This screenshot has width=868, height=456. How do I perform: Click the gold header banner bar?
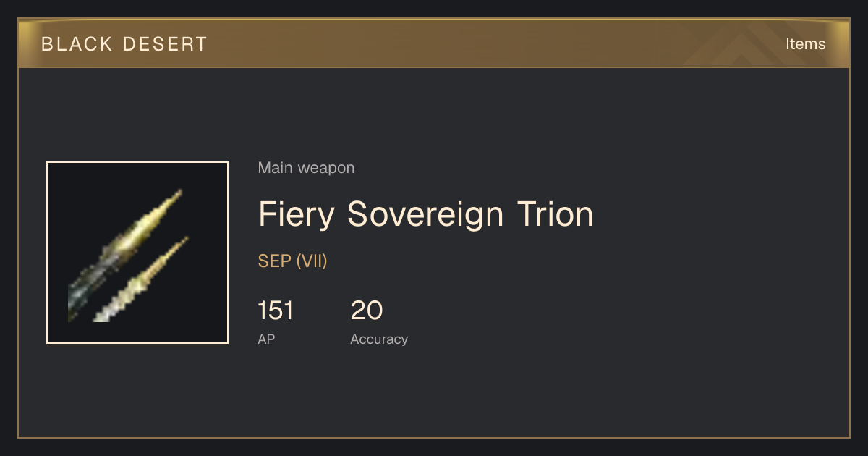[434, 43]
